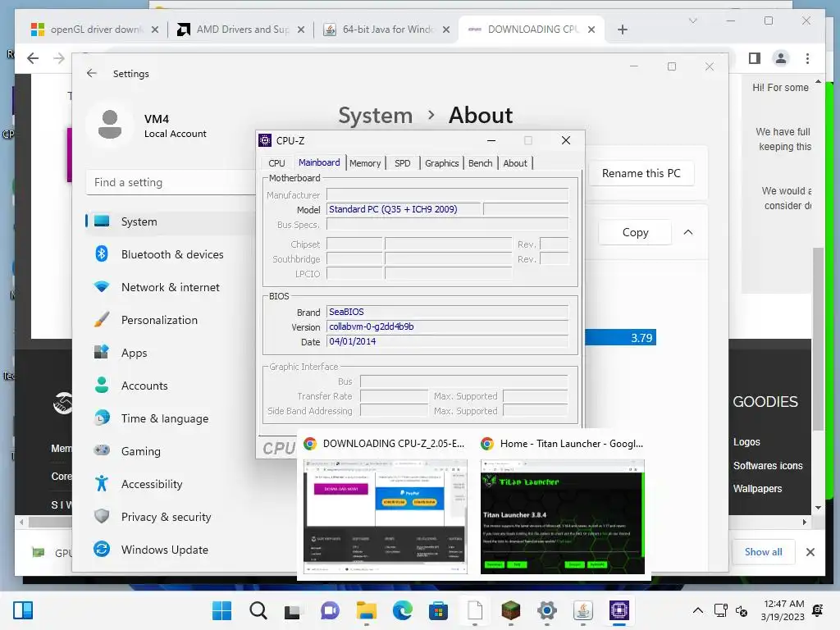This screenshot has width=840, height=630.
Task: Close the Chrome downloads bar
Action: [x=810, y=552]
